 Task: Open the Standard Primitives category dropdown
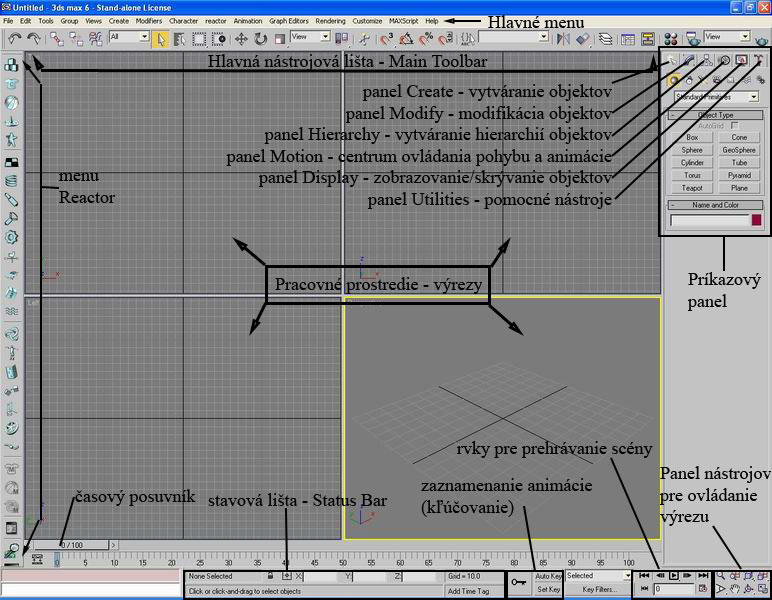(x=716, y=97)
